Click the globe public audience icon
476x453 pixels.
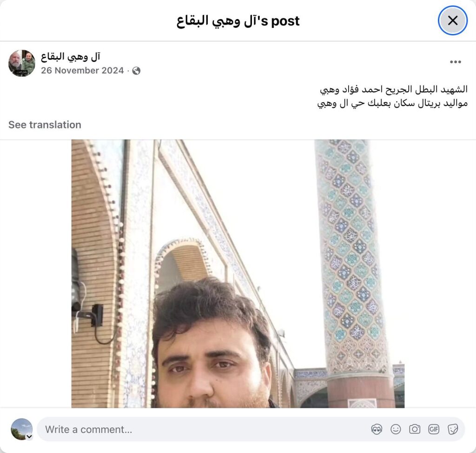(x=136, y=71)
